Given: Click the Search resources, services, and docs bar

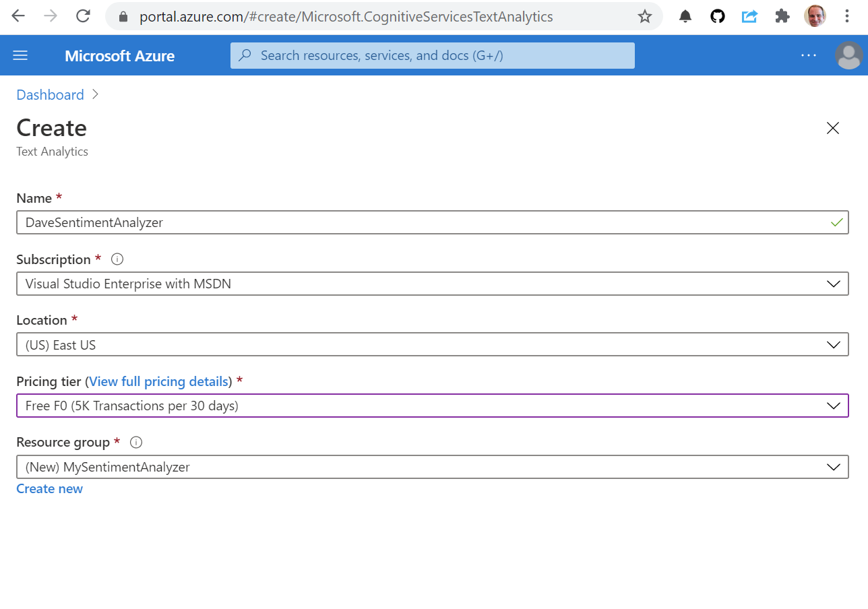Looking at the screenshot, I should (432, 55).
